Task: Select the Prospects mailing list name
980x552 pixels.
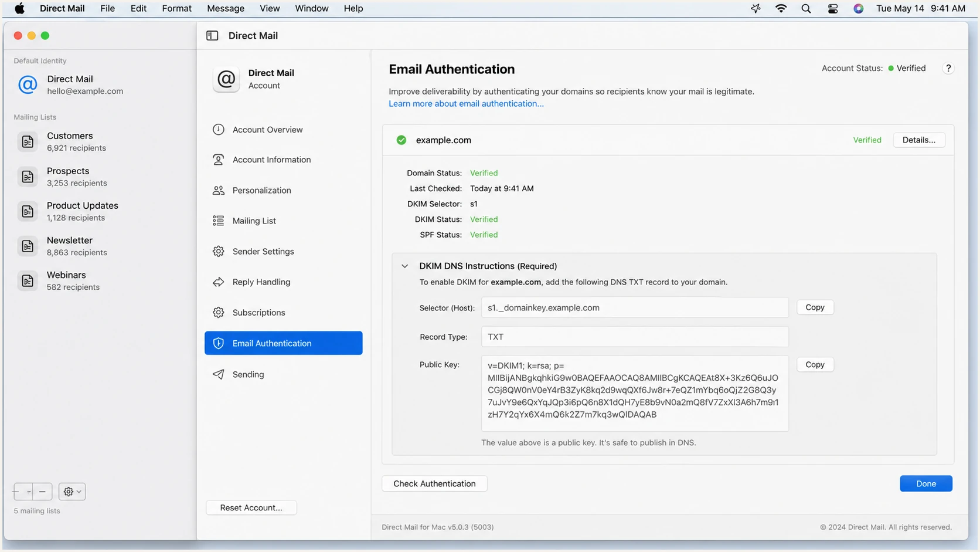Action: coord(68,171)
